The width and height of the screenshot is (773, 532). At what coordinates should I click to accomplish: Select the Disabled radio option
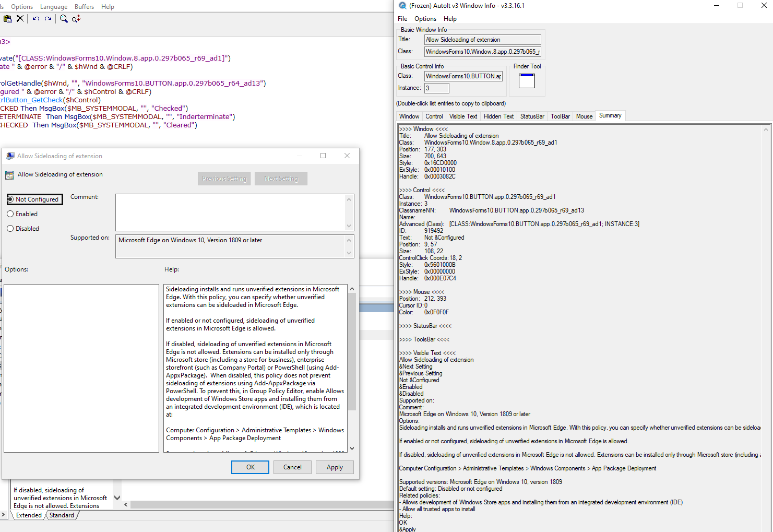pos(23,229)
